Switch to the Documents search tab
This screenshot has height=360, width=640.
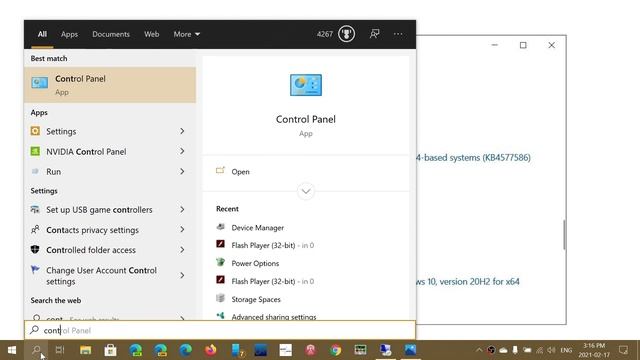point(111,34)
